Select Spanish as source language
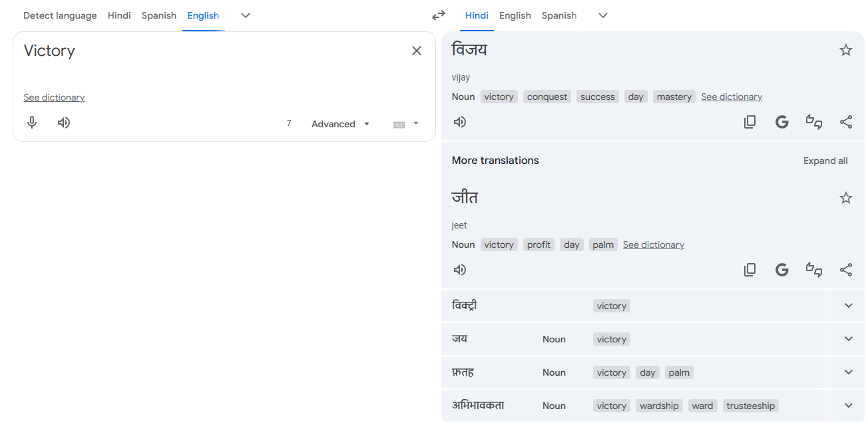Screen dimensions: 868x425 [159, 15]
